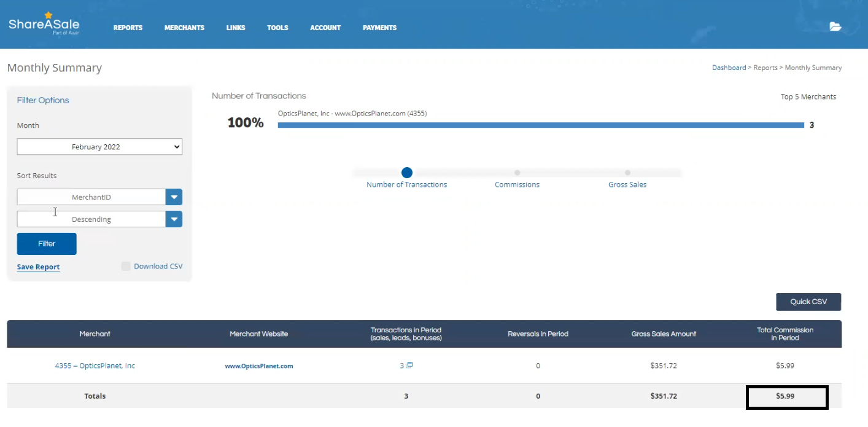Click the Totals row commission $5.99

785,396
